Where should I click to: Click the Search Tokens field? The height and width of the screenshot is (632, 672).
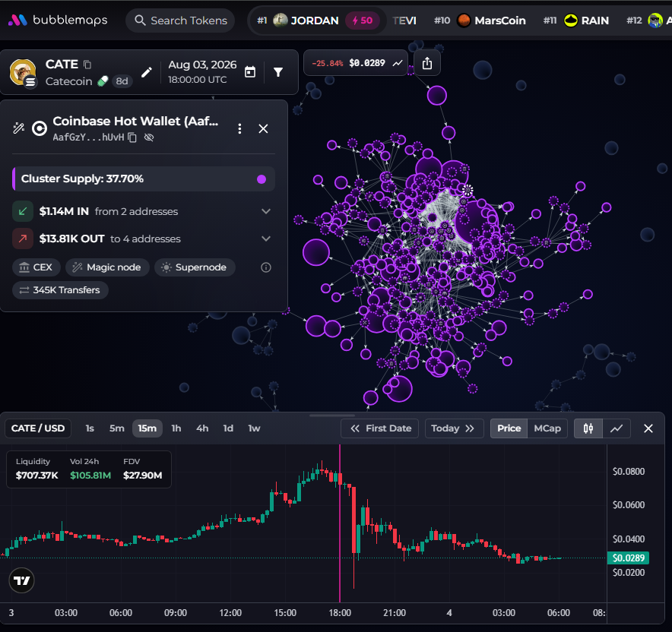[180, 21]
